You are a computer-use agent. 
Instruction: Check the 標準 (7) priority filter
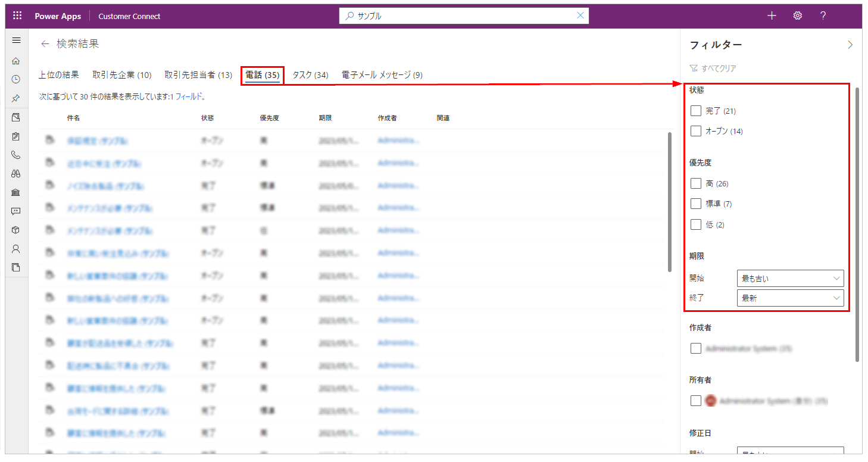tap(696, 204)
